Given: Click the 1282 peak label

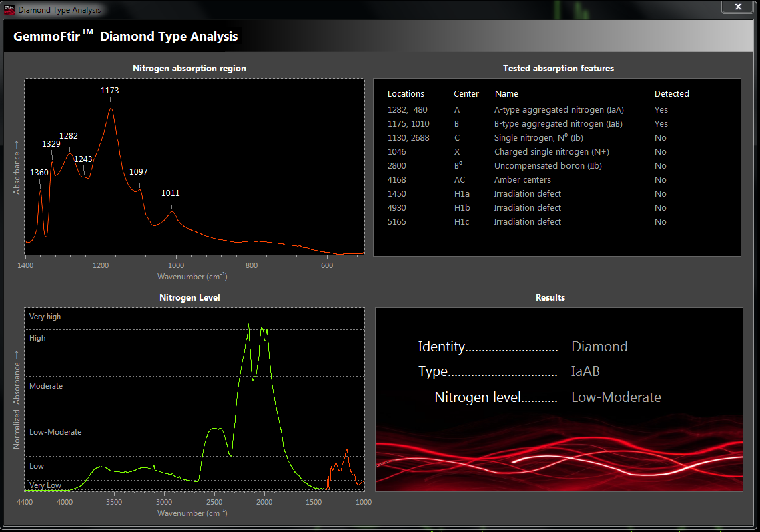Looking at the screenshot, I should click(68, 136).
